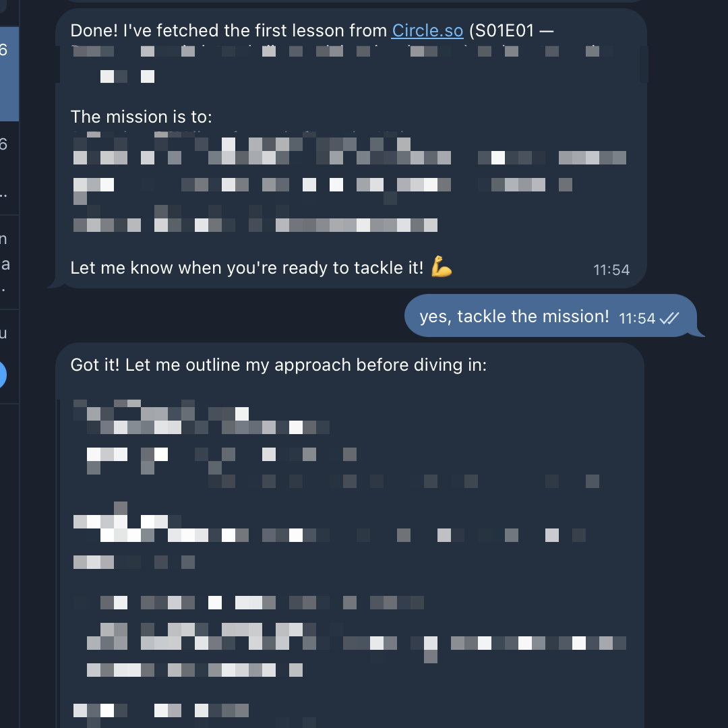Click 'Got it! Let me outline my approach' text
This screenshot has width=728, height=728.
(278, 365)
